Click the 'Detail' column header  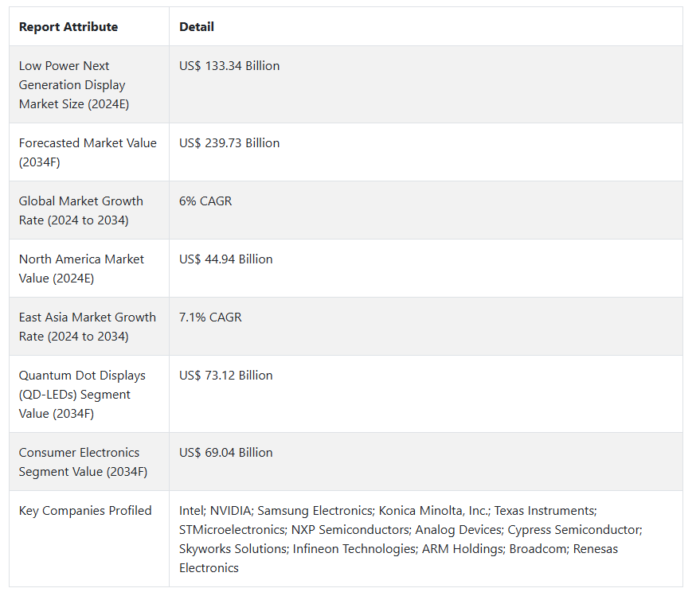(x=197, y=27)
